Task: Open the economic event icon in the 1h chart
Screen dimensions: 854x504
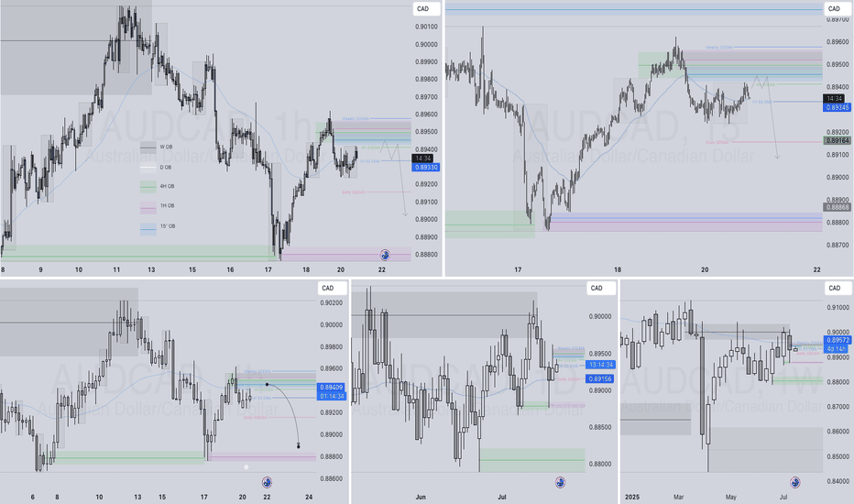Action: [x=385, y=255]
